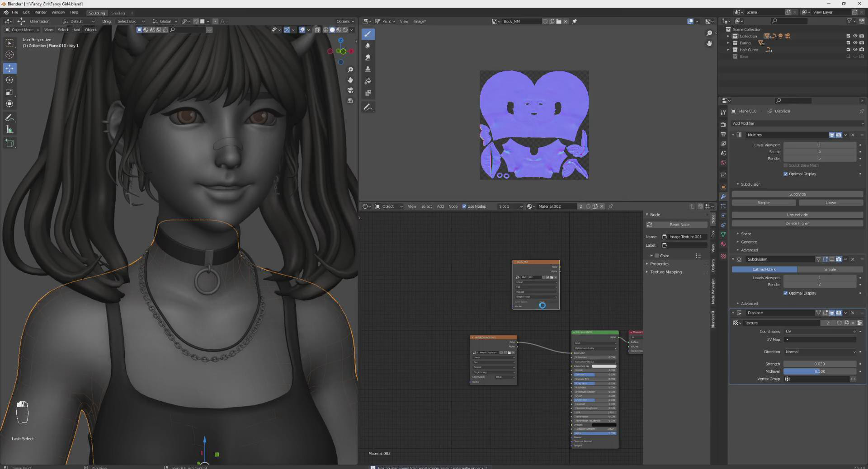Select the Rotate tool in viewport toolbar
This screenshot has height=469, width=868.
point(9,80)
